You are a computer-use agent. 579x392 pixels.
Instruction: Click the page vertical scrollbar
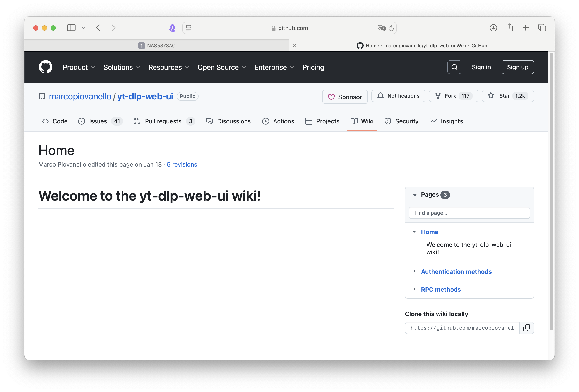point(551,191)
